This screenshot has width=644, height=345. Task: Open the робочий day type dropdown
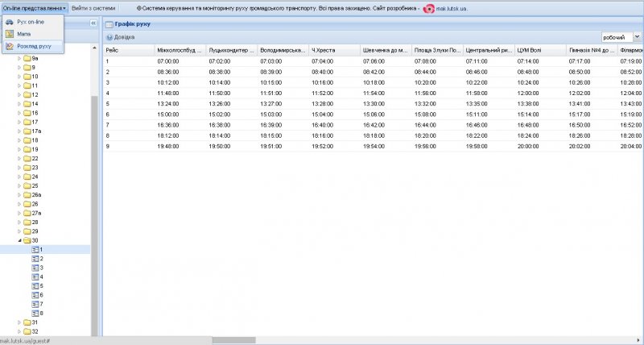tap(637, 37)
